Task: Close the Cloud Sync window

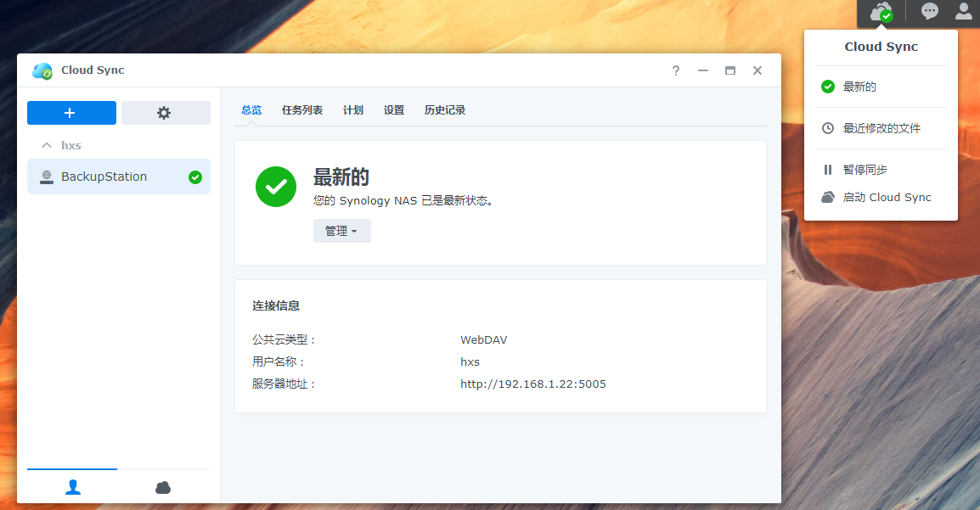Action: coord(758,70)
